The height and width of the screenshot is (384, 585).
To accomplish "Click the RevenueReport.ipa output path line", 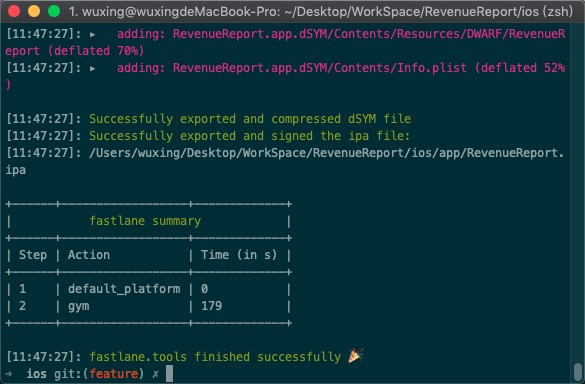I will [285, 161].
